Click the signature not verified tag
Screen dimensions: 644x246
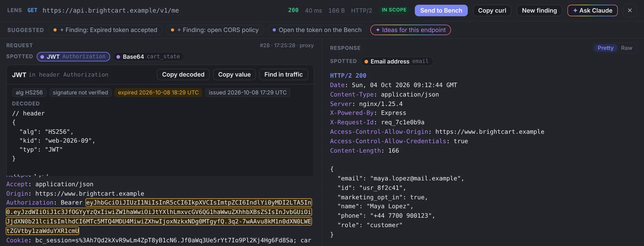(x=80, y=92)
